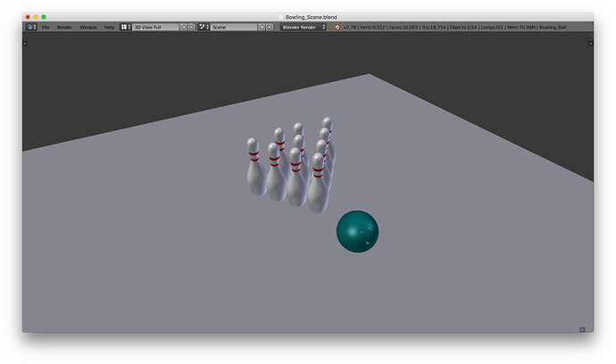
Task: Open the 'Blender Render' engine dropdown
Action: point(304,27)
